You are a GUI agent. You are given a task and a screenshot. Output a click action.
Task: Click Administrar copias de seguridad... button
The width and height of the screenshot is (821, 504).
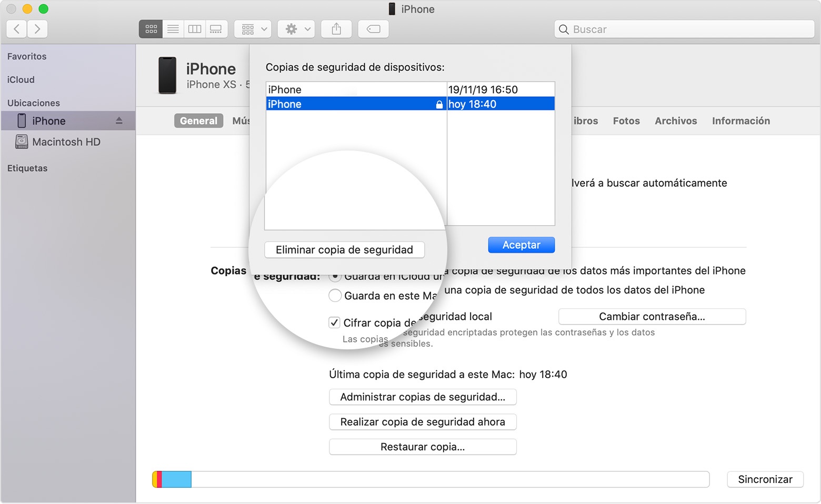pos(423,397)
